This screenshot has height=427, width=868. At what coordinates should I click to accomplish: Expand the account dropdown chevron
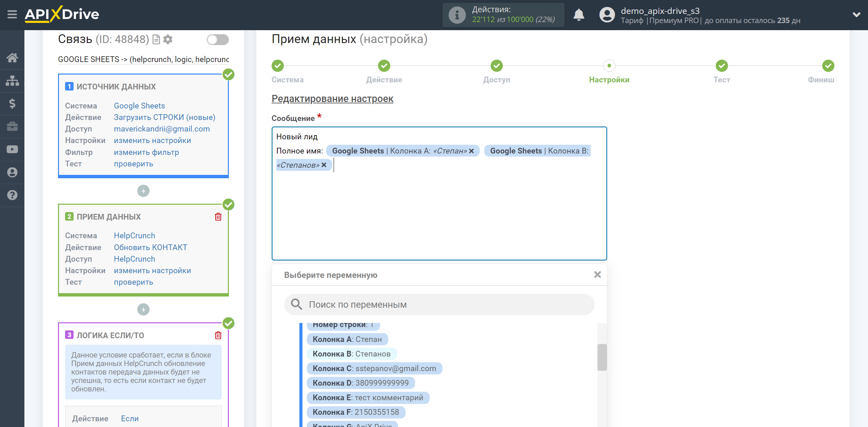tap(856, 15)
